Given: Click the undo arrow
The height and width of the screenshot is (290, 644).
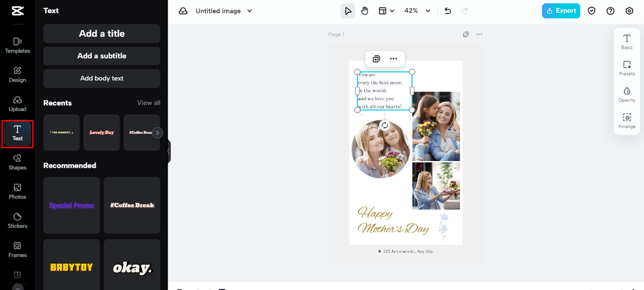Looking at the screenshot, I should (448, 11).
